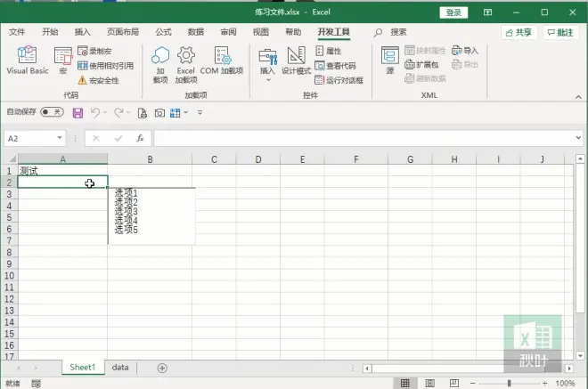Switch to the data sheet tab
The height and width of the screenshot is (389, 588).
tap(120, 368)
